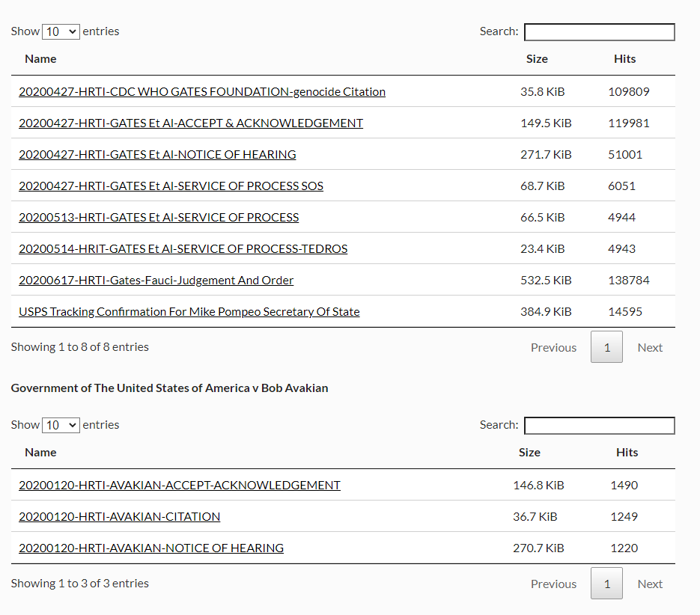Open the entries-per-page dropdown in the first table
700x615 pixels.
[61, 31]
